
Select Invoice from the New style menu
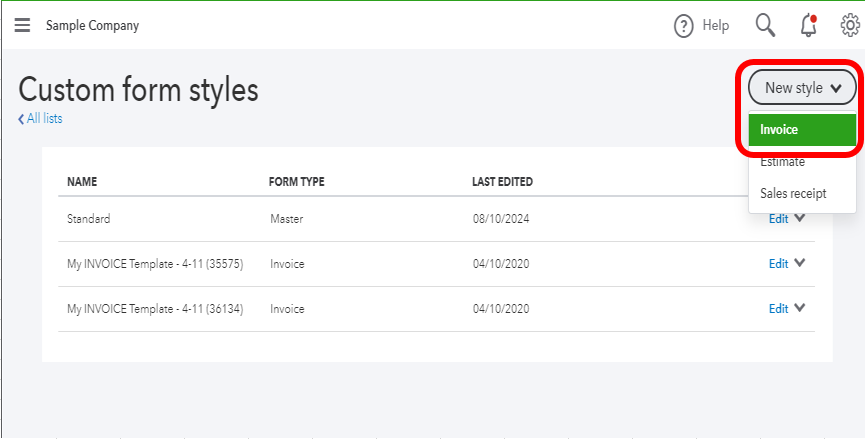[x=802, y=130]
